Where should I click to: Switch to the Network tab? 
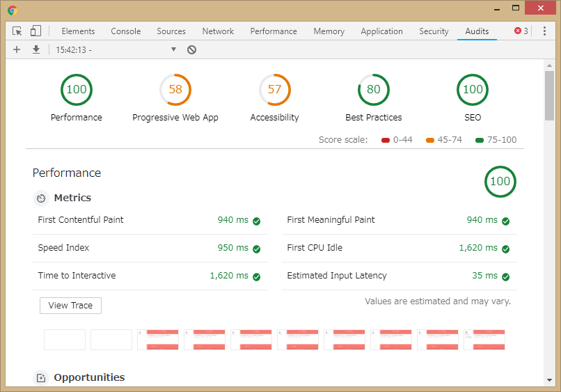(x=218, y=31)
